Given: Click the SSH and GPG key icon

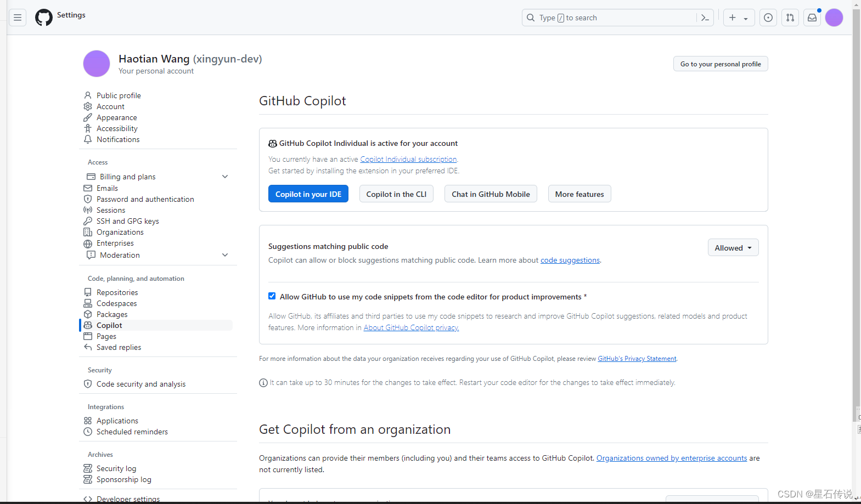Looking at the screenshot, I should pyautogui.click(x=88, y=221).
